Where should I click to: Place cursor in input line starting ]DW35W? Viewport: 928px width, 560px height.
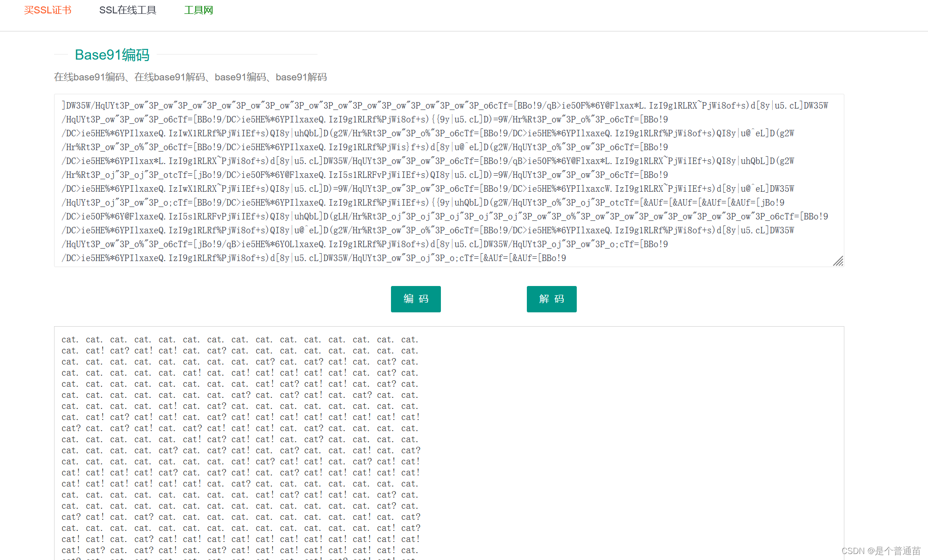[x=444, y=106]
